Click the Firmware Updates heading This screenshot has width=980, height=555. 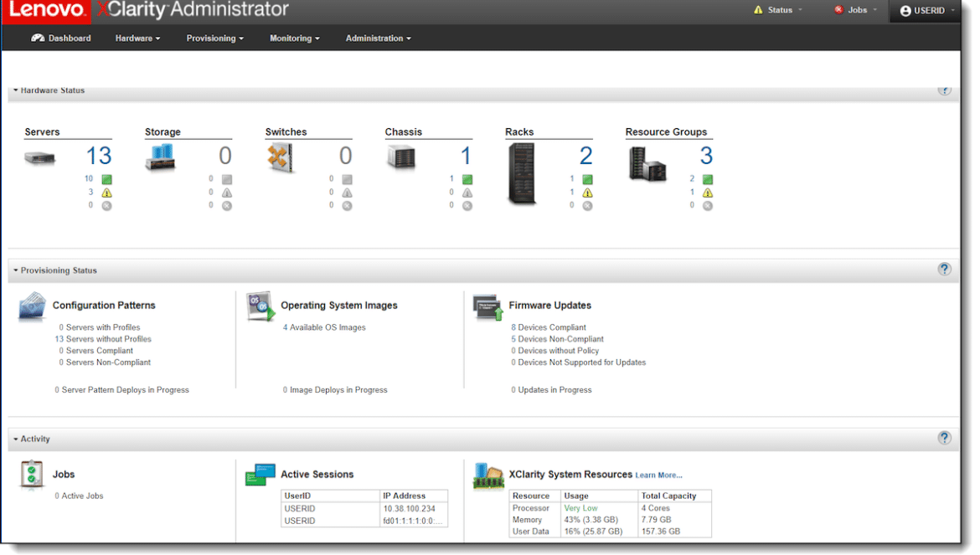[x=550, y=306]
